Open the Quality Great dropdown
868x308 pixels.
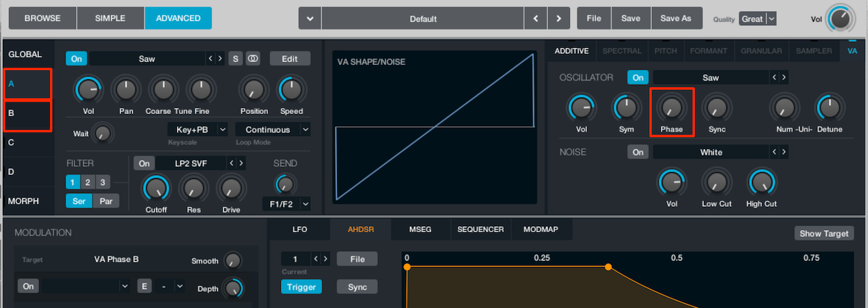[758, 19]
